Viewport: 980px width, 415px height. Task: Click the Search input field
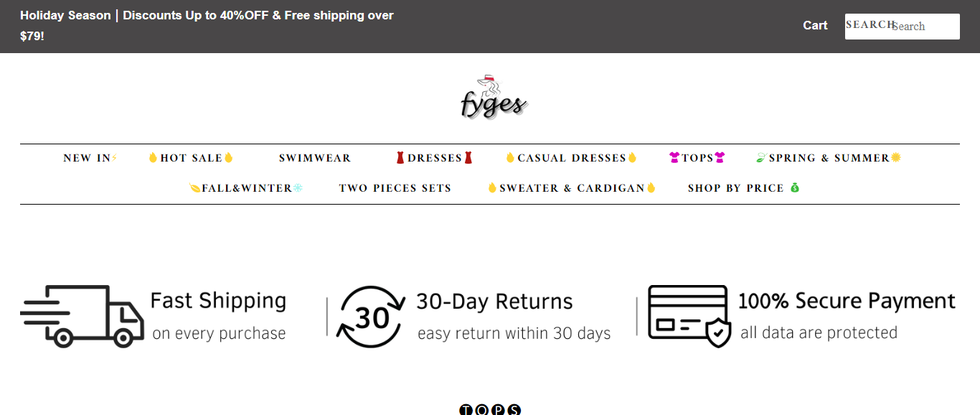[x=924, y=27]
